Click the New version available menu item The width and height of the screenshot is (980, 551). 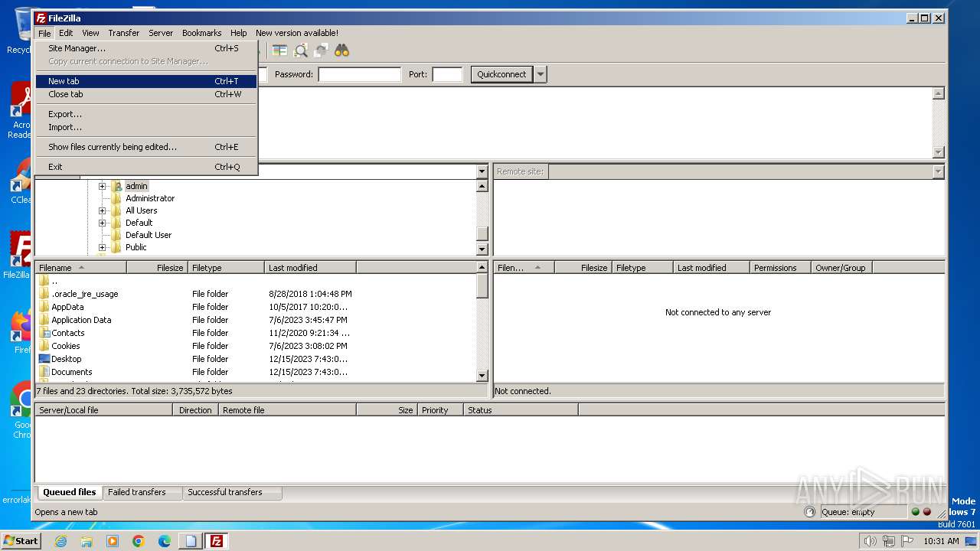(x=297, y=33)
